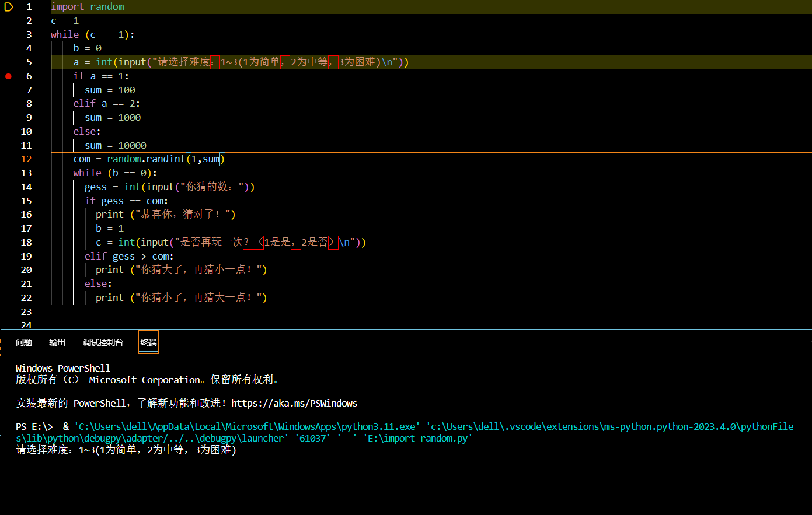
Task: Open the 输出 panel tab
Action: click(57, 342)
